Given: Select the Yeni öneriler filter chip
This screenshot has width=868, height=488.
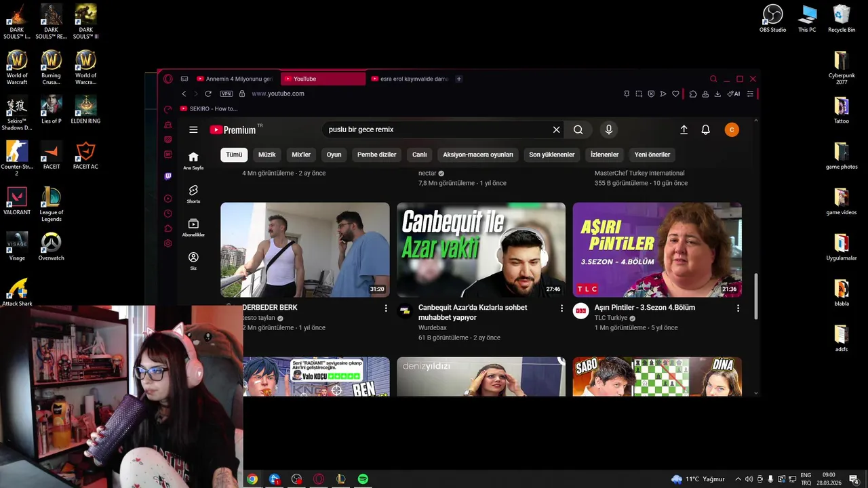Looking at the screenshot, I should point(652,155).
